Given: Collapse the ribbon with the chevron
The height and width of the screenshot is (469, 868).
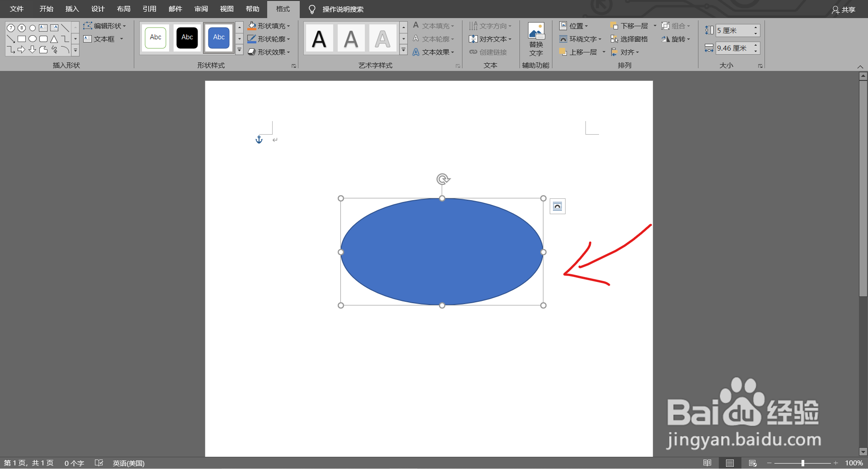Looking at the screenshot, I should (x=860, y=66).
